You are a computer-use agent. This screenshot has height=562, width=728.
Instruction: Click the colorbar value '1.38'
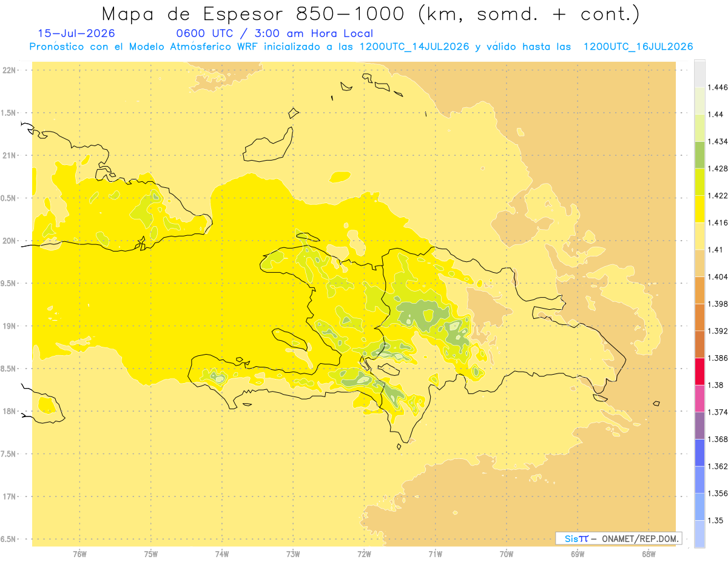(x=715, y=385)
